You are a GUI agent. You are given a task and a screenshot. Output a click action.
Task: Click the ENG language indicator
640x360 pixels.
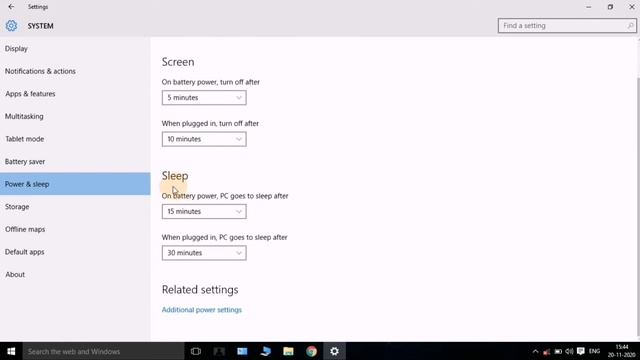coord(594,351)
